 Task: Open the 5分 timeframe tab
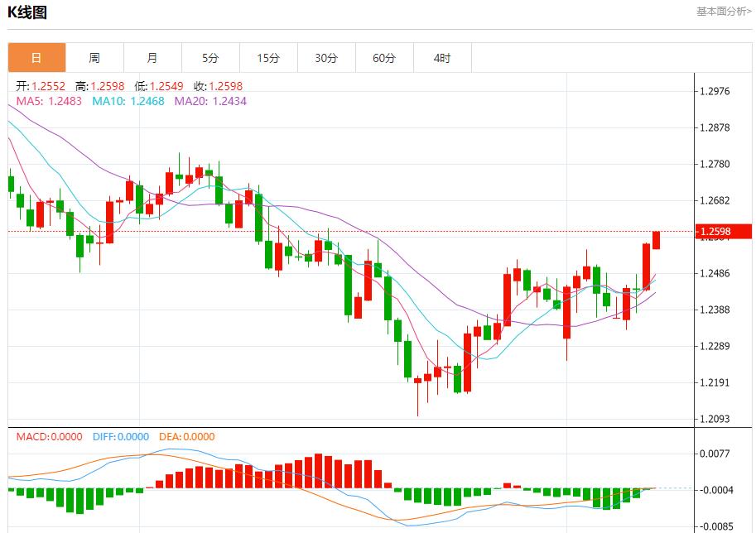(210, 58)
